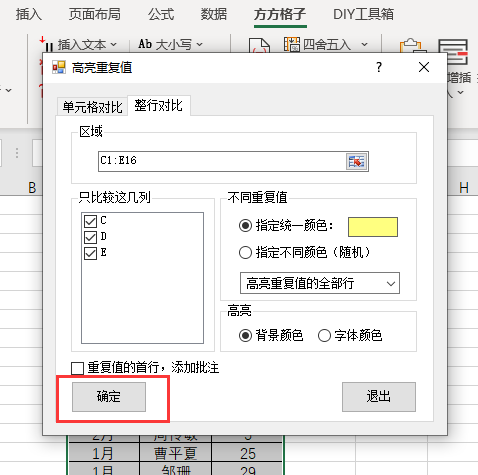Open the 公式 ribbon tab
Screen dimensions: 478x475
[161, 14]
